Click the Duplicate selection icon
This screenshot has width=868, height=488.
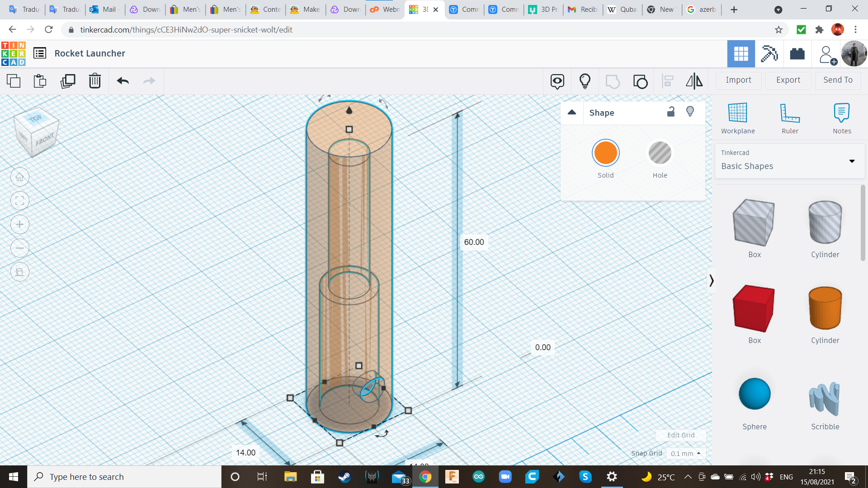67,80
